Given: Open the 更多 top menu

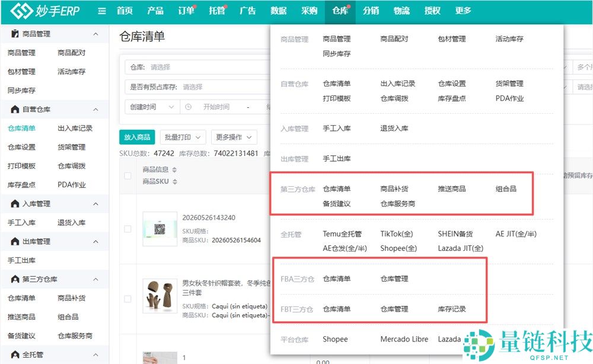Looking at the screenshot, I should (x=463, y=11).
